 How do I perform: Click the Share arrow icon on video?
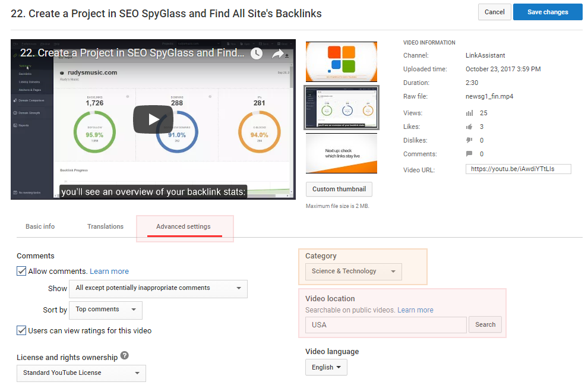[278, 53]
